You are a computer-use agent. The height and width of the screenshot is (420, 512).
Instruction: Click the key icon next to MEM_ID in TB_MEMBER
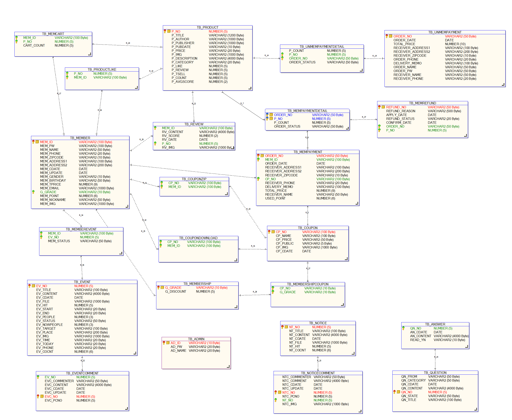tap(33, 142)
